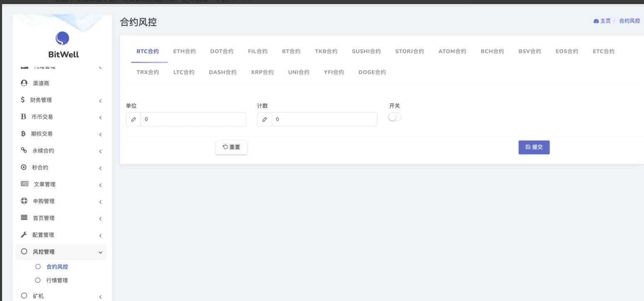The width and height of the screenshot is (644, 301).
Task: Click the 申购管理 lifebuoy icon
Action: click(24, 201)
